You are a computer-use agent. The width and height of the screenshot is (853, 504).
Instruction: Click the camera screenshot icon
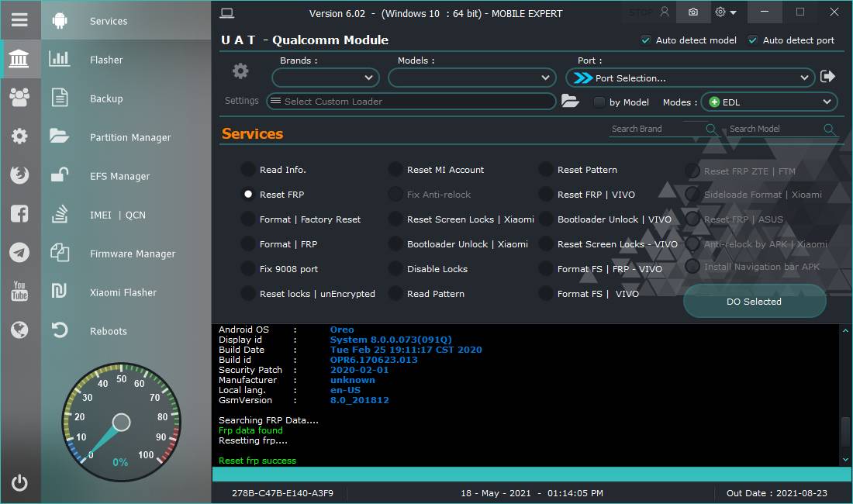click(693, 12)
